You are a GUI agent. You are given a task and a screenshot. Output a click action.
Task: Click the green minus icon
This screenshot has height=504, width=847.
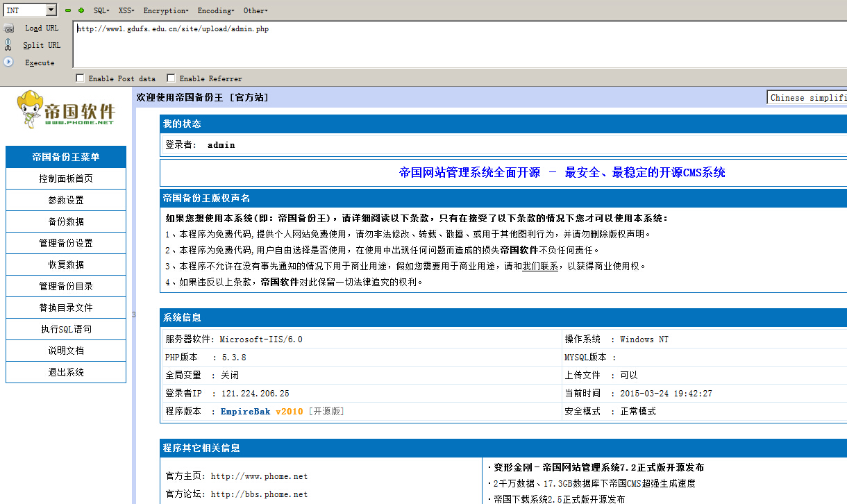(68, 10)
